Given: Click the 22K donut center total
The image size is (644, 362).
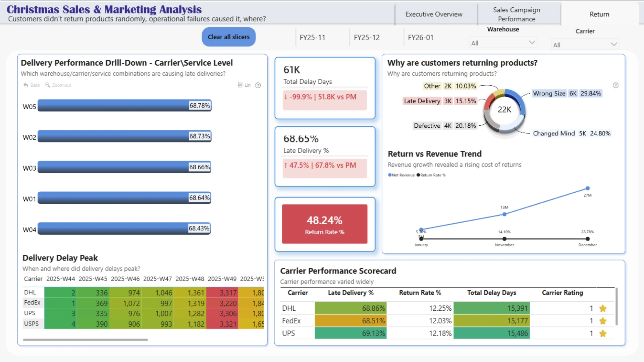Looking at the screenshot, I should pos(504,110).
